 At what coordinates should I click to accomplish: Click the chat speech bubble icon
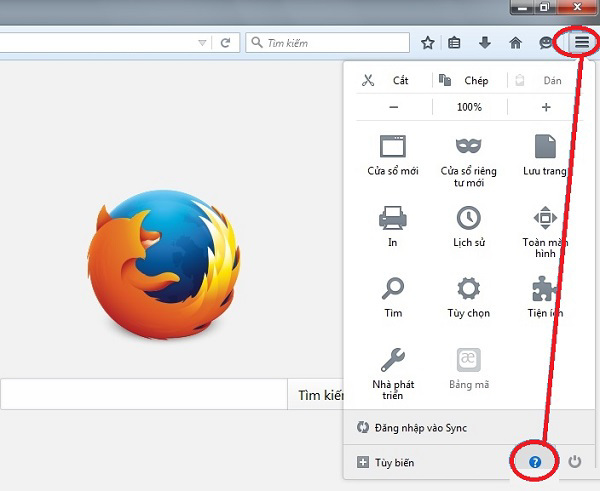(545, 43)
